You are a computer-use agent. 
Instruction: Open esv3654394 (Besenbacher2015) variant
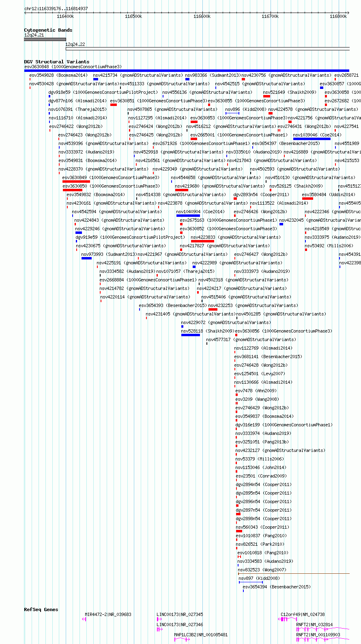277,587
